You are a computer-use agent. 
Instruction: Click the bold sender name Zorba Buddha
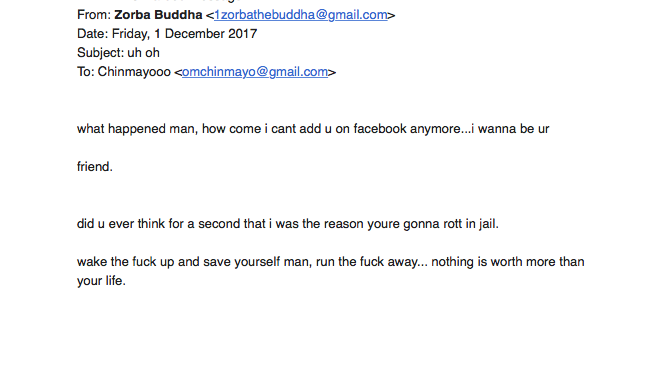[158, 15]
